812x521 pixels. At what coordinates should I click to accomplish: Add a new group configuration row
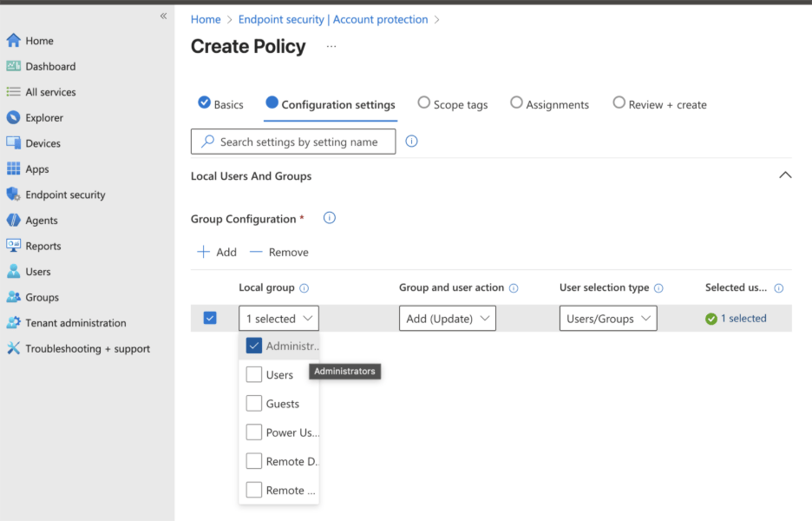[216, 252]
